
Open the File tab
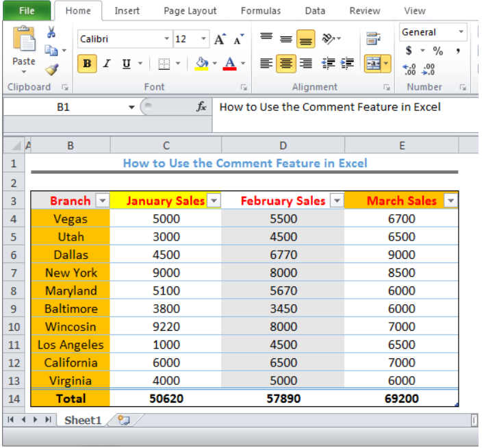tap(27, 11)
